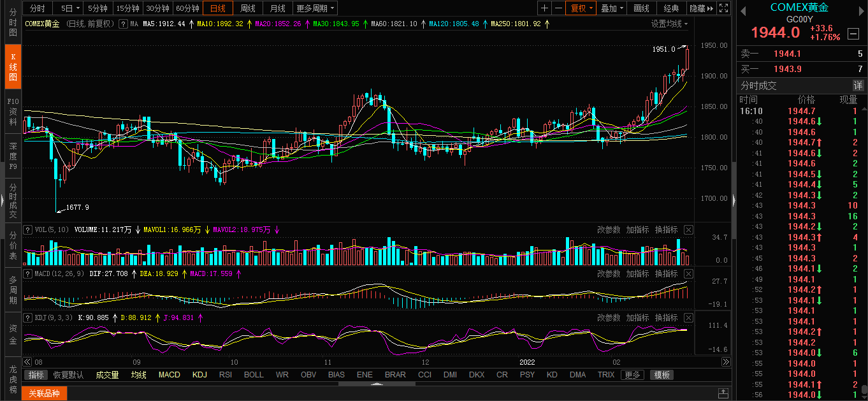Click the fullscreen chart icon

pos(723,8)
